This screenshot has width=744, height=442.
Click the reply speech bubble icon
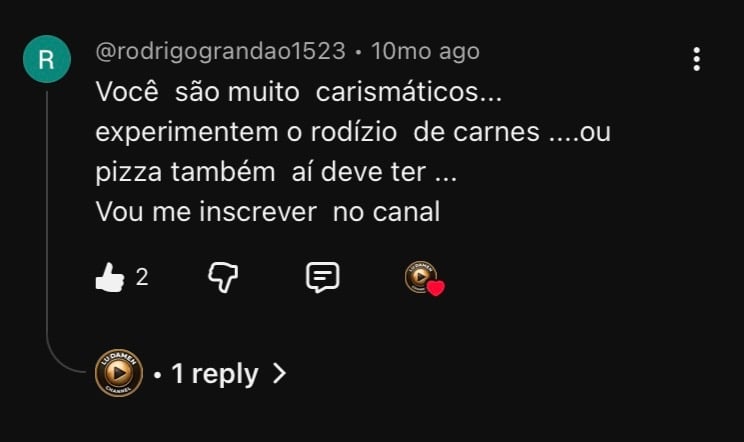[323, 277]
